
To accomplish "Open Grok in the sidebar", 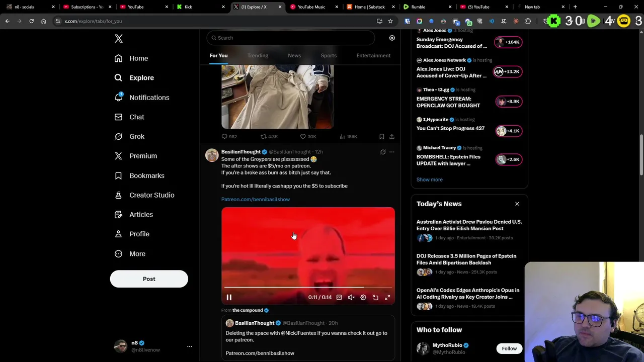I will 129,136.
